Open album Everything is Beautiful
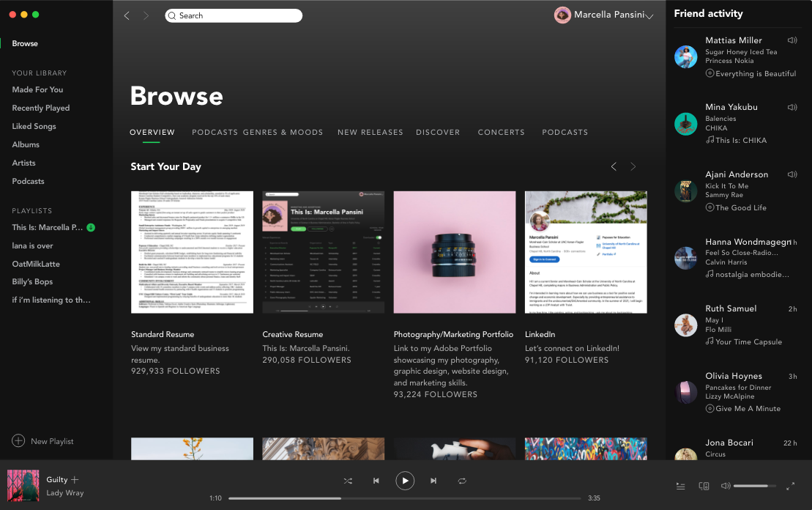This screenshot has height=510, width=812. coord(756,73)
